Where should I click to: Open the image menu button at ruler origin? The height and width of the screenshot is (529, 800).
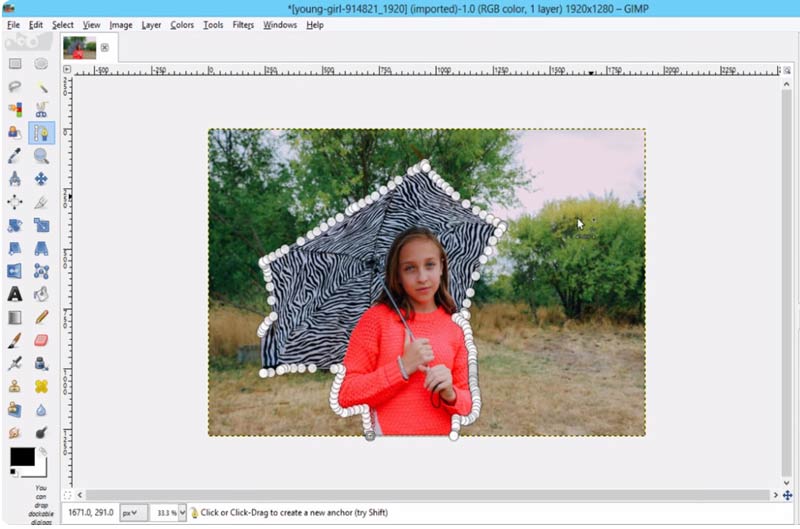coord(67,69)
